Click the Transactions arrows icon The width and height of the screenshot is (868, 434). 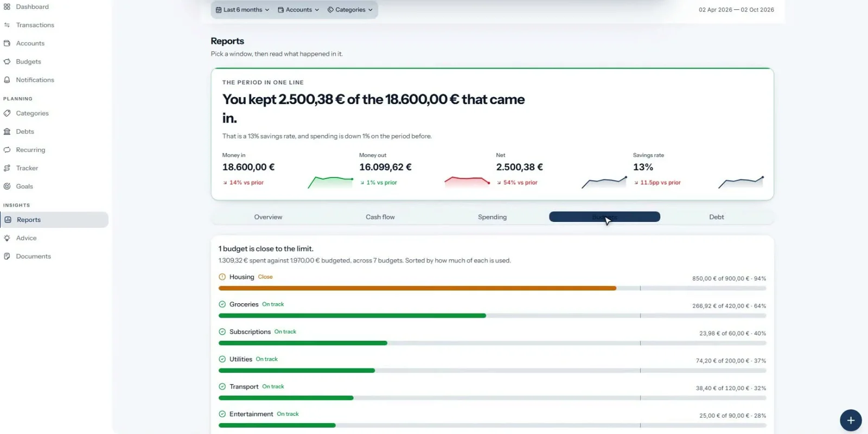[7, 25]
